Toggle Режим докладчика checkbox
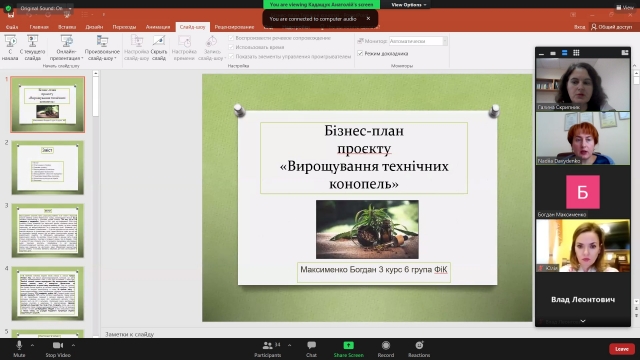 click(360, 53)
